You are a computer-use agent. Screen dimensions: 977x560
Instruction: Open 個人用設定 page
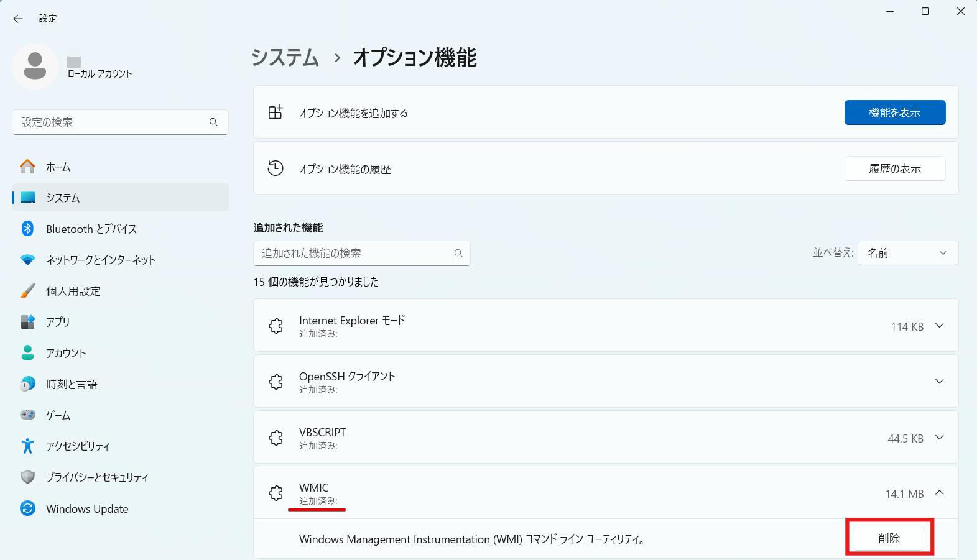point(121,291)
